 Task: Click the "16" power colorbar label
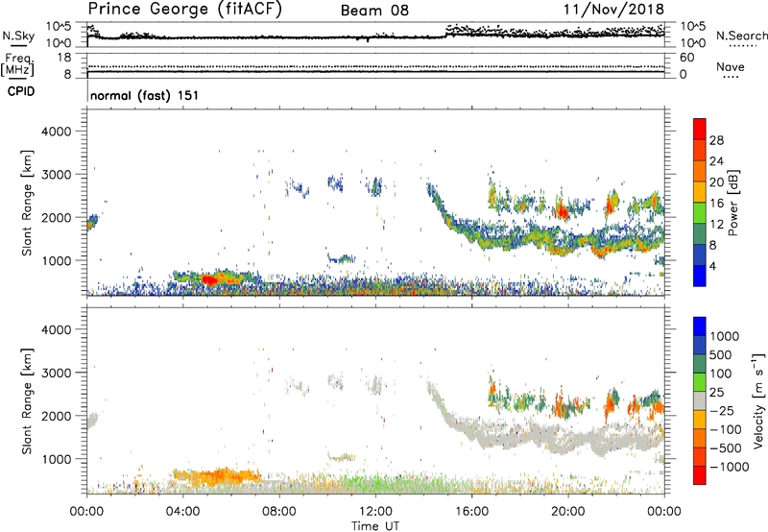click(x=716, y=204)
